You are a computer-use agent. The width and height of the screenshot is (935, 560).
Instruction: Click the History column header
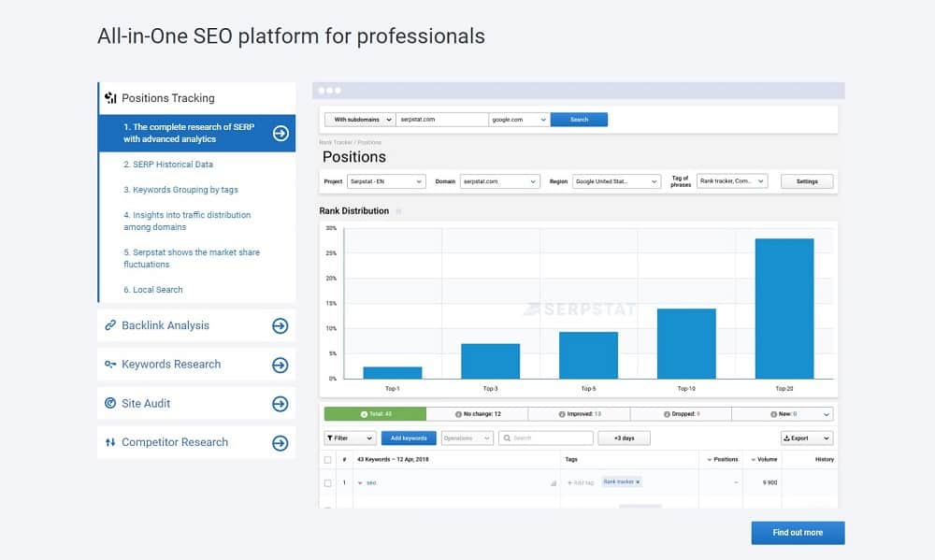click(825, 459)
